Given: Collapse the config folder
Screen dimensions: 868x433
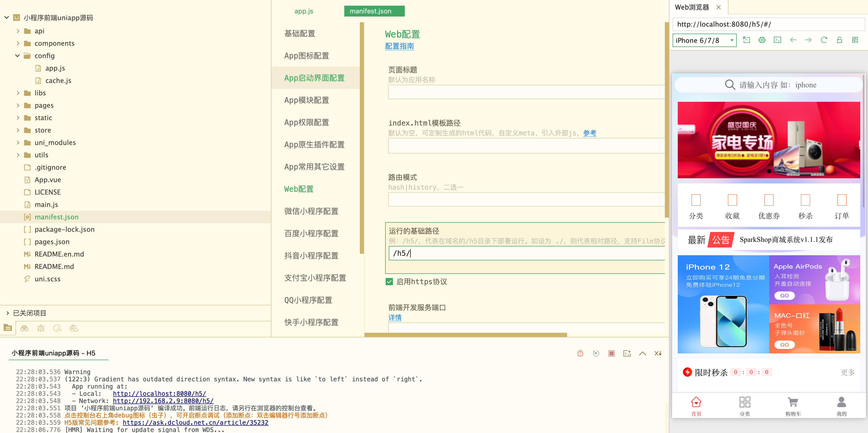Looking at the screenshot, I should point(18,56).
